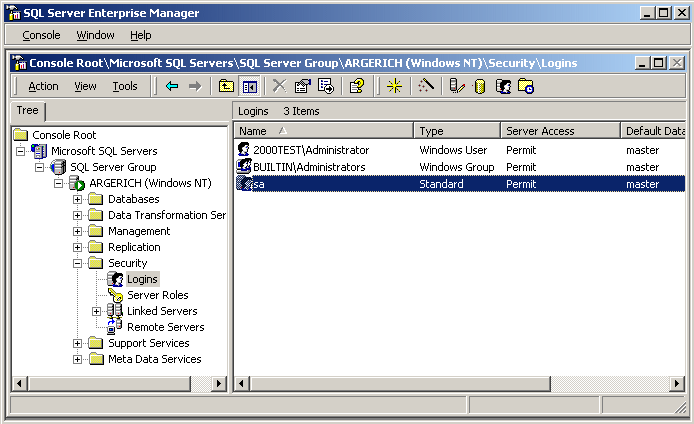Image resolution: width=694 pixels, height=424 pixels.
Task: Go back with the left arrow toolbar icon
Action: pyautogui.click(x=172, y=86)
